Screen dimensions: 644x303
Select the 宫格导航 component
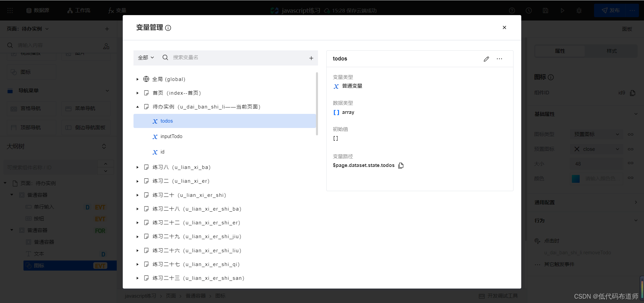click(32, 109)
